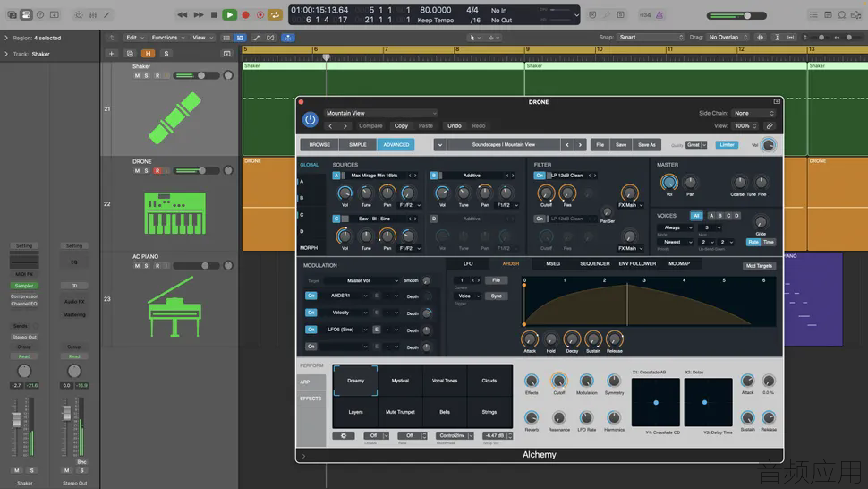This screenshot has height=489, width=868.
Task: Toggle the yellow Cycle mode button
Action: [x=275, y=15]
